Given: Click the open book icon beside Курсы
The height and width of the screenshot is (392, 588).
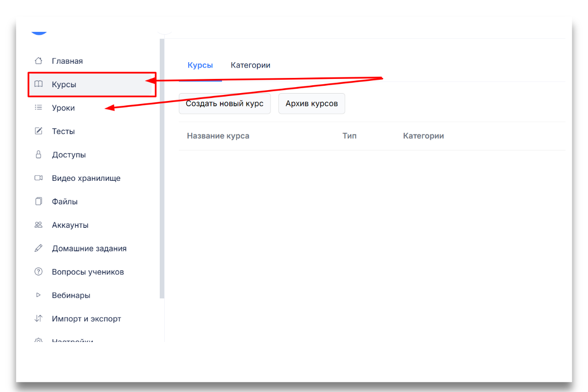Looking at the screenshot, I should 38,84.
